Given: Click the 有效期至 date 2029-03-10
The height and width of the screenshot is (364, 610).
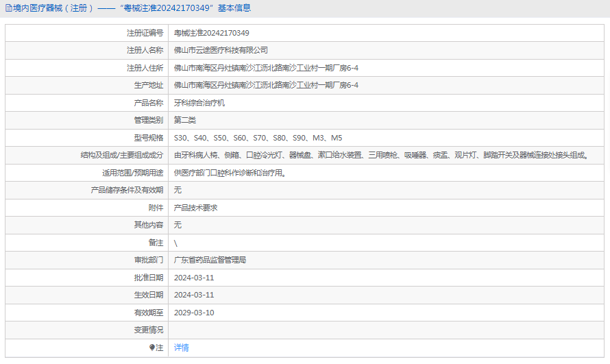Looking at the screenshot, I should coord(194,313).
